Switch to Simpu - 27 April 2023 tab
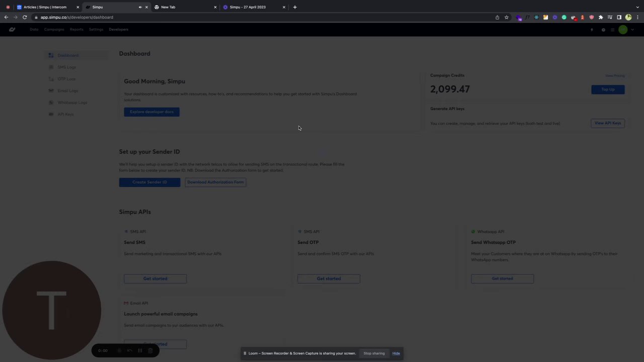644x362 pixels. (254, 7)
